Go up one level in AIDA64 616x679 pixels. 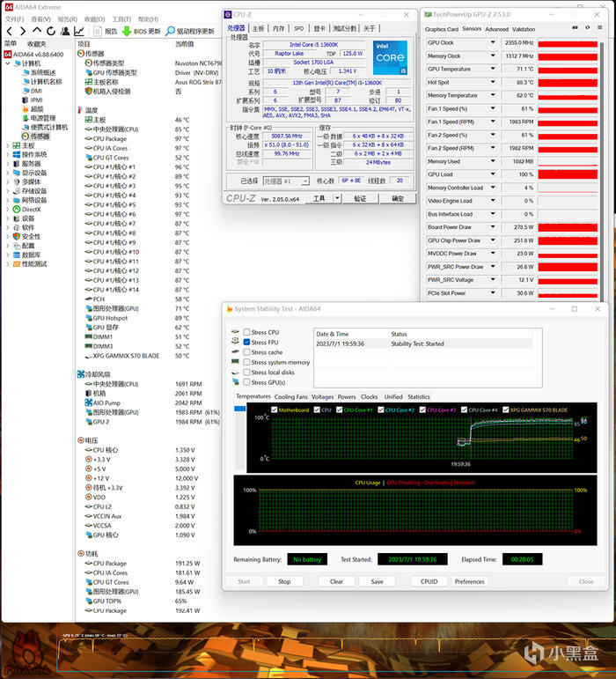(37, 31)
